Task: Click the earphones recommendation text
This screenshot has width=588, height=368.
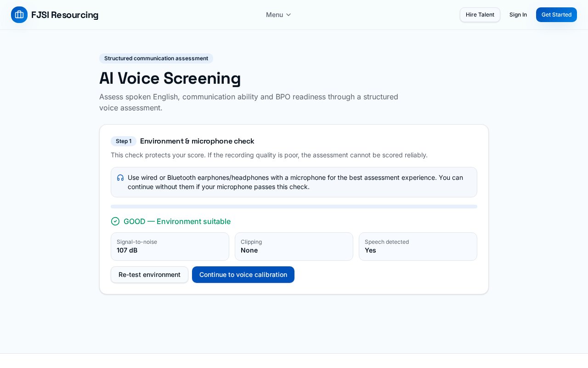Action: (x=295, y=182)
